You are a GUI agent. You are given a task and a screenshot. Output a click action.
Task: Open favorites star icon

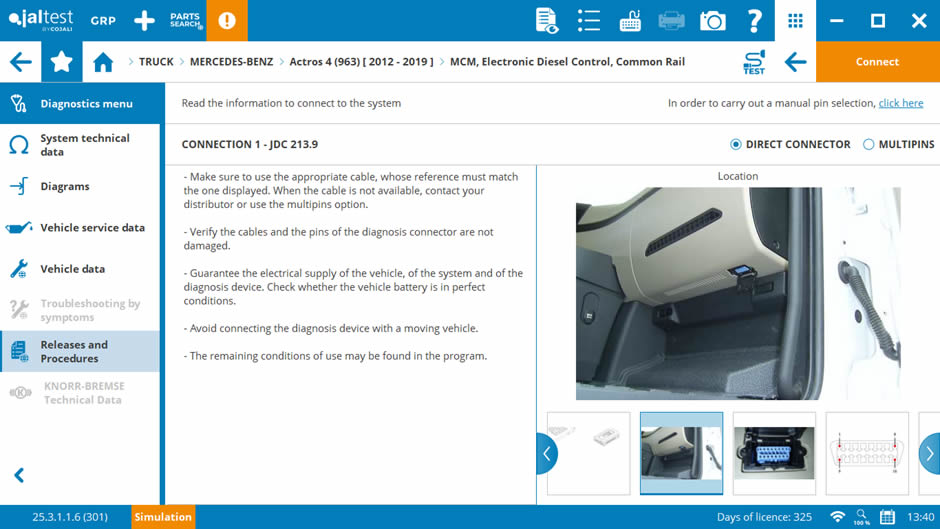point(62,62)
